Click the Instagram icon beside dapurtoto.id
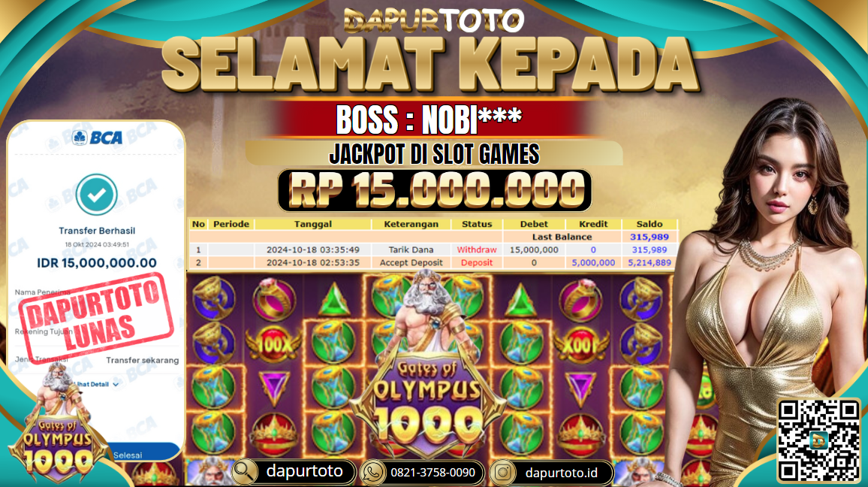 (x=502, y=473)
